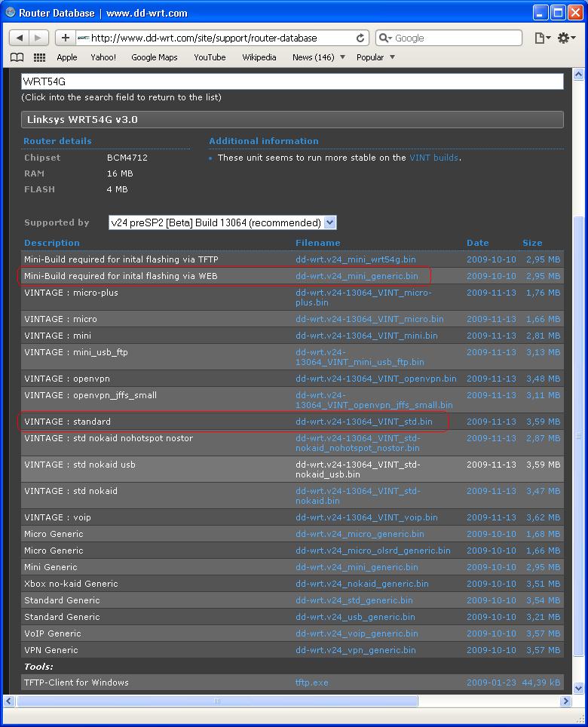The image size is (588, 727).
Task: Open the page menu icon
Action: click(x=542, y=38)
